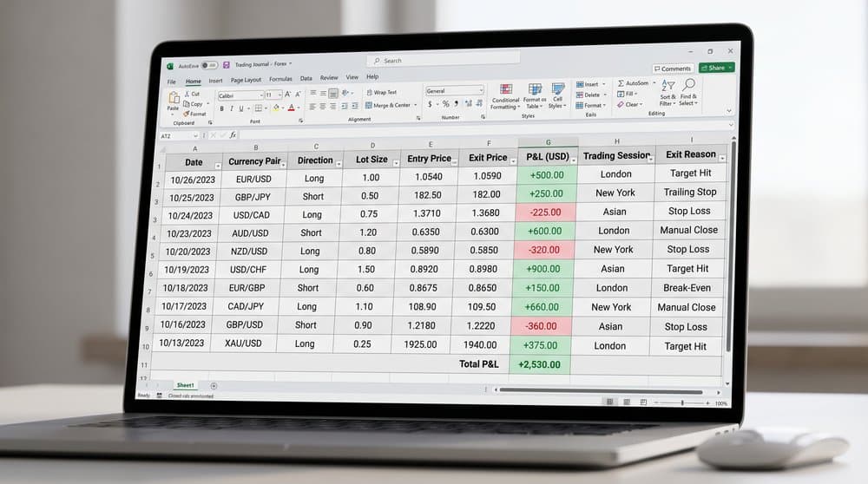Click the Copy icon in Clipboard group

[x=187, y=104]
